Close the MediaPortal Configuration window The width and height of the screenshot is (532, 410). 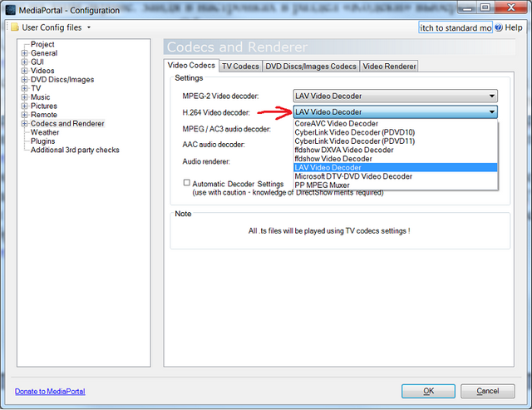(x=511, y=7)
